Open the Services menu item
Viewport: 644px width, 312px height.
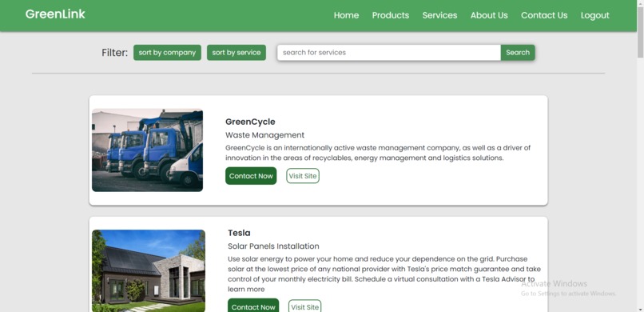[x=439, y=15]
